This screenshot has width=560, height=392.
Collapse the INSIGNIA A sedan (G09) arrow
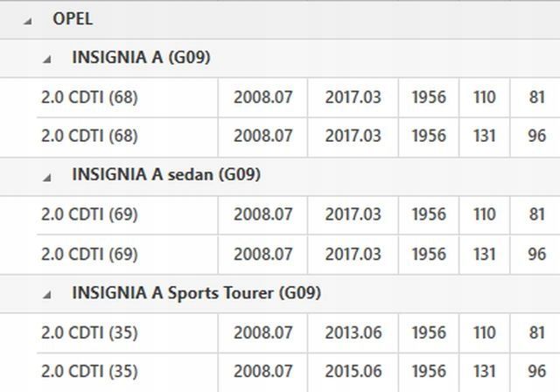pos(47,176)
